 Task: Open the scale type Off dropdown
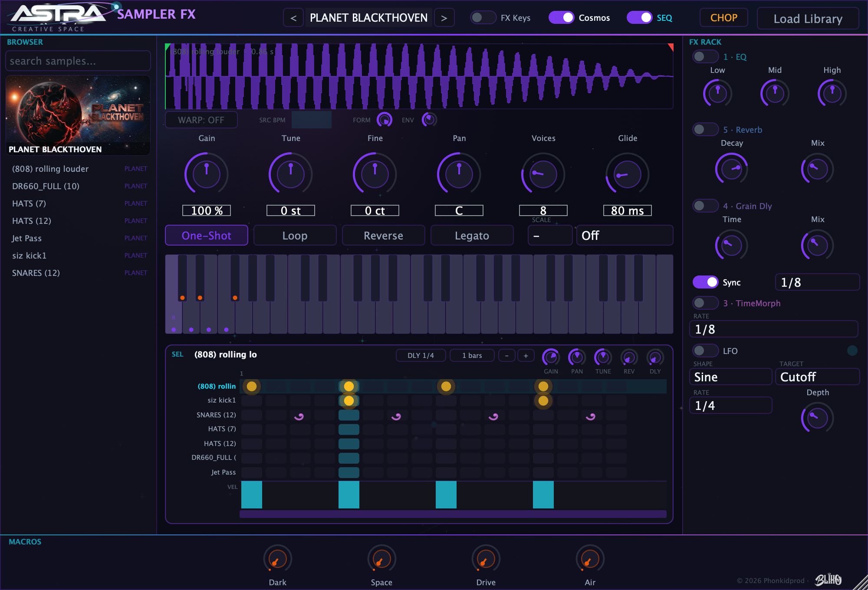(625, 235)
